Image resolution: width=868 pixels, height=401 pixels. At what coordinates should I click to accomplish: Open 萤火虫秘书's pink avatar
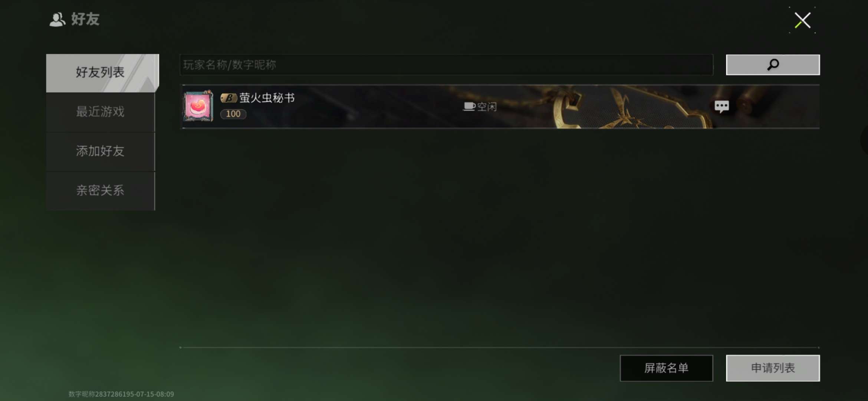pyautogui.click(x=198, y=106)
